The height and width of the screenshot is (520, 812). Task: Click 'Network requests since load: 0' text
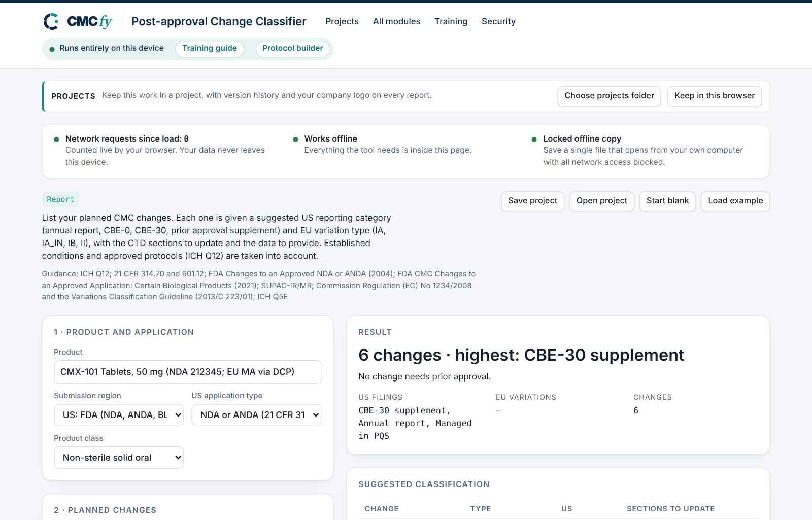point(127,139)
